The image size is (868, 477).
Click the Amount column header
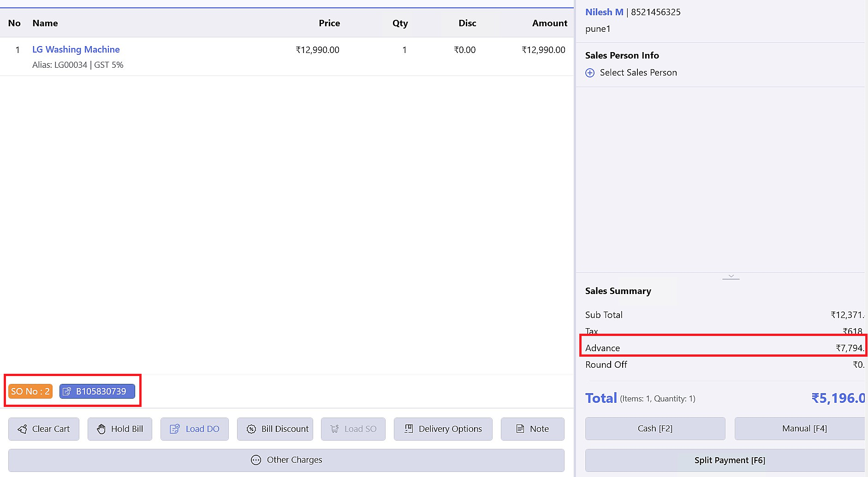pyautogui.click(x=550, y=23)
